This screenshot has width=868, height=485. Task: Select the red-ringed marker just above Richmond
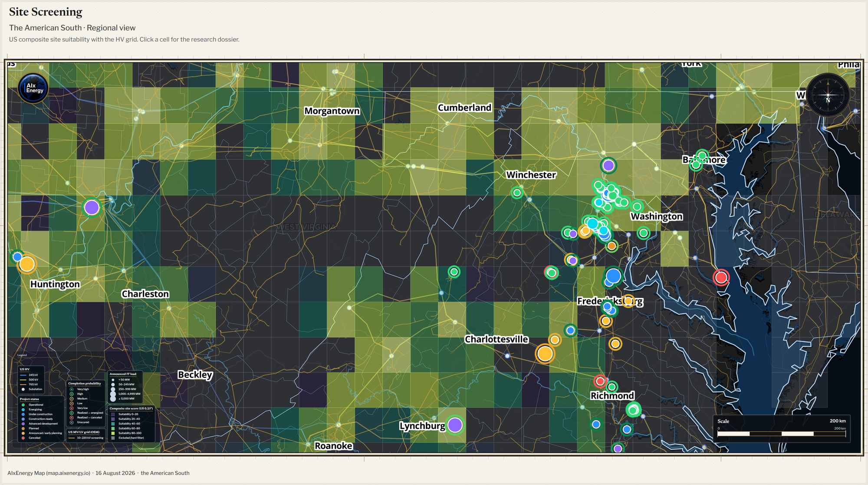pos(600,381)
